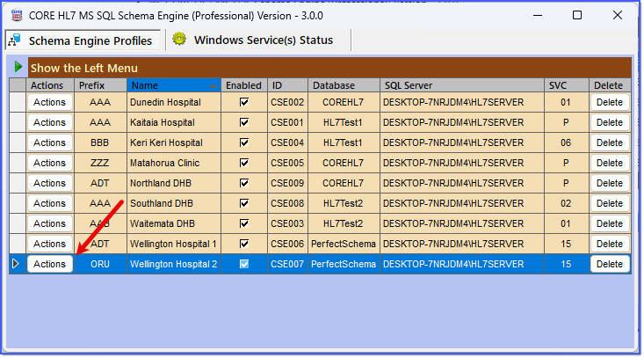
Task: Select the Northland DHB name cell
Action: click(174, 183)
